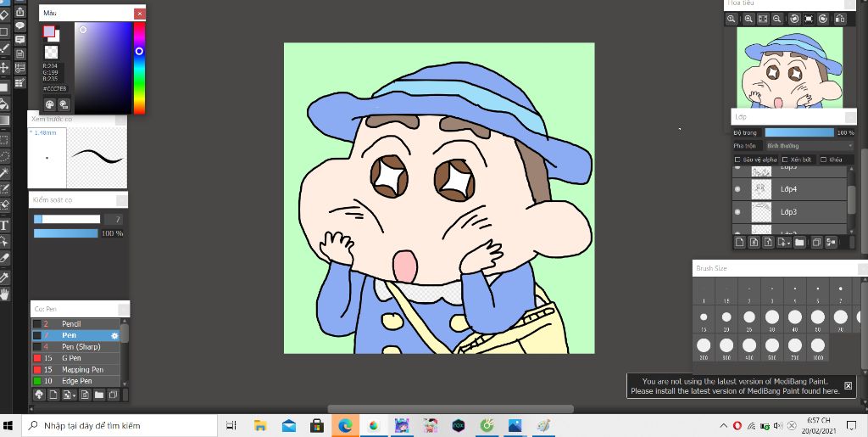
Task: Download cloud brushes in brush panel
Action: tap(39, 395)
